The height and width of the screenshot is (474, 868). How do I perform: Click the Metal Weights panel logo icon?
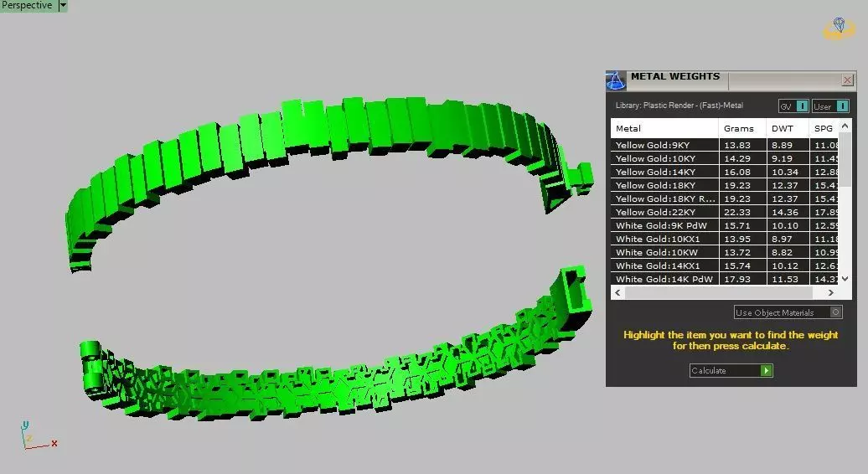616,80
